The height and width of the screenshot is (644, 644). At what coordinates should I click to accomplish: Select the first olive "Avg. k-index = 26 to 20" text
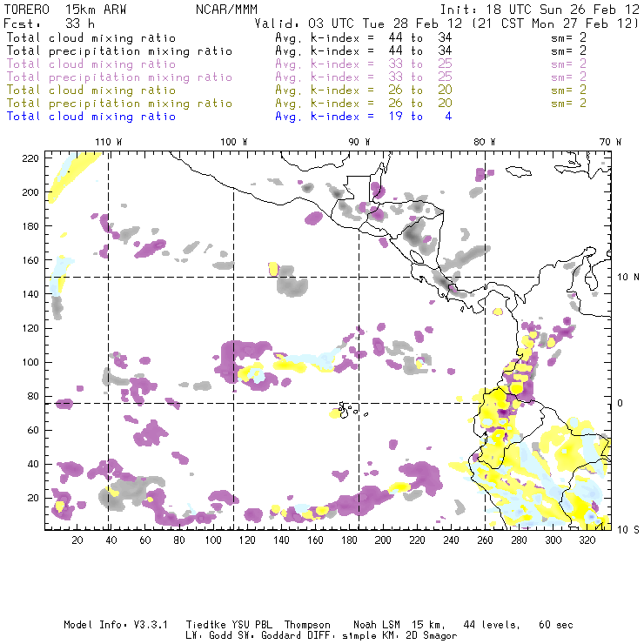pyautogui.click(x=364, y=90)
